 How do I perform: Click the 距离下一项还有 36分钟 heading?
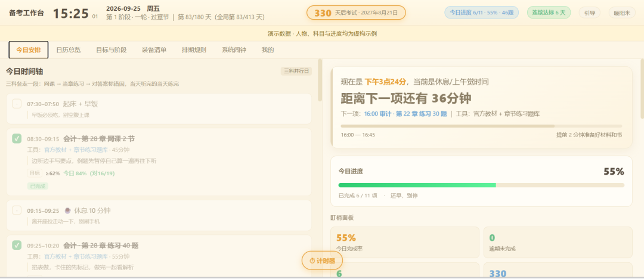point(406,98)
